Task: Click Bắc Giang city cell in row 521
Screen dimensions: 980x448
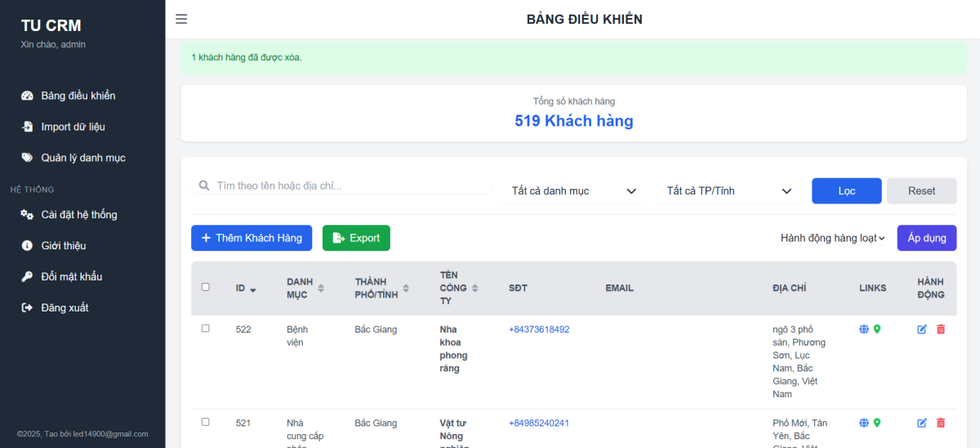Action: coord(376,423)
